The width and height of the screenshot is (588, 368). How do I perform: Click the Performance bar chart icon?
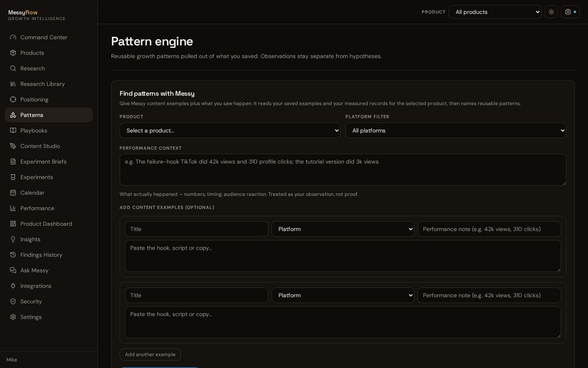pos(13,208)
